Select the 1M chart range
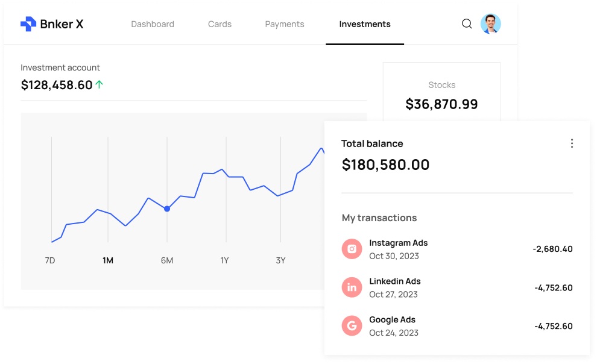The height and width of the screenshot is (364, 597). (108, 260)
